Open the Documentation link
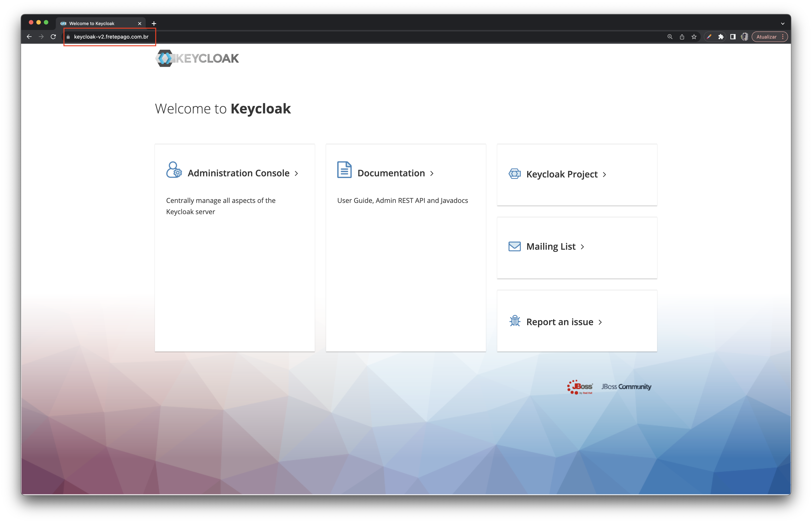The width and height of the screenshot is (812, 523). [391, 173]
